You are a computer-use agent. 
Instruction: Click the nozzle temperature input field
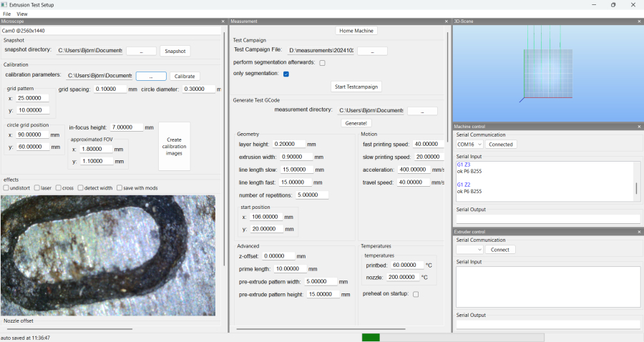(x=403, y=277)
